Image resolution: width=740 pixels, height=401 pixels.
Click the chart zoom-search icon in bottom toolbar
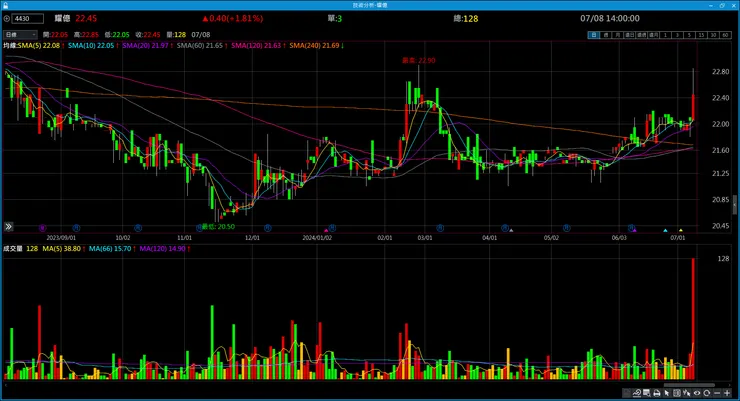(647, 393)
